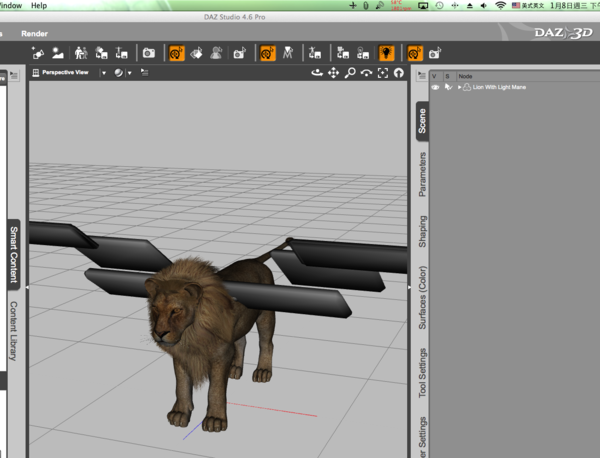This screenshot has height=458, width=600.
Task: Click the pan viewport four-arrow icon
Action: tap(333, 73)
